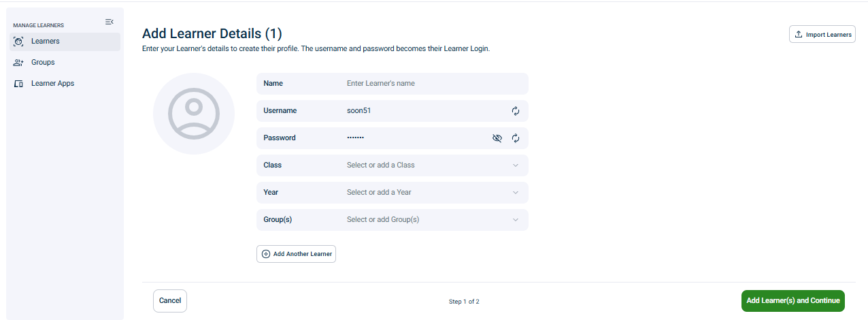Collapse the Manage Learners sidebar

click(109, 22)
